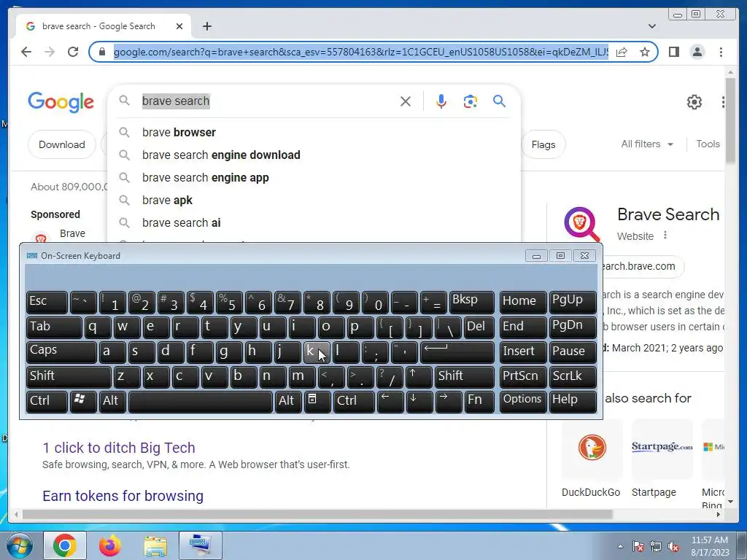Image resolution: width=747 pixels, height=560 pixels.
Task: Click the vertical scrollbar thumb of Chrome page
Action: [730, 121]
